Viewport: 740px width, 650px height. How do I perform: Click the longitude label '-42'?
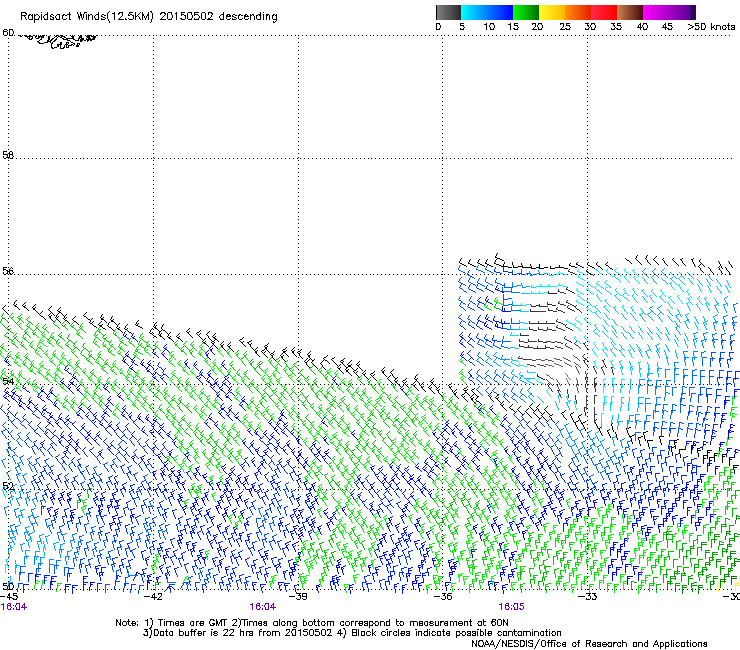(153, 597)
